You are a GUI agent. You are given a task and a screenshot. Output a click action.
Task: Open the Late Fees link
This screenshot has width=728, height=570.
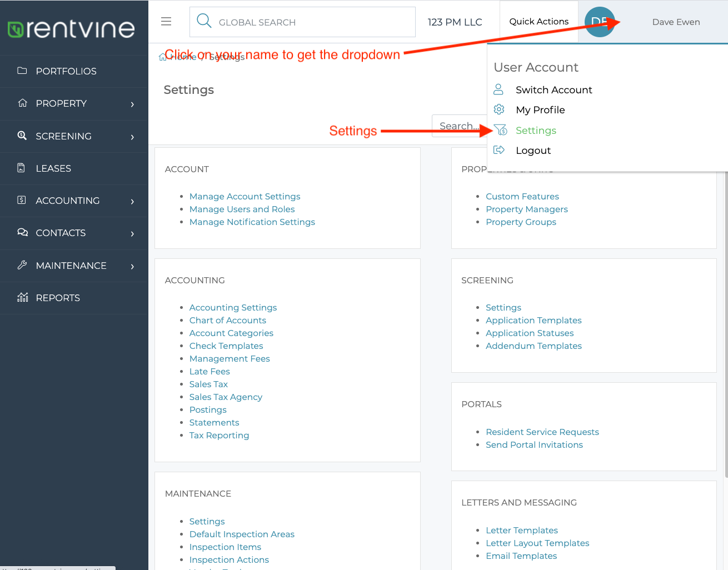click(x=210, y=372)
